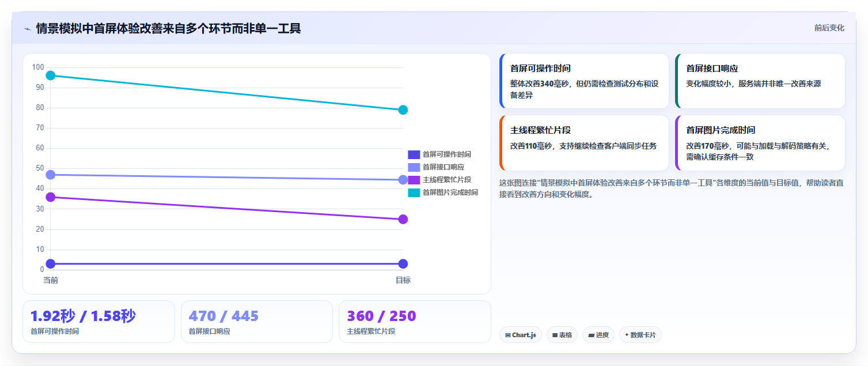Click the 前后变化 label in the header
This screenshot has width=868, height=366.
pyautogui.click(x=829, y=28)
